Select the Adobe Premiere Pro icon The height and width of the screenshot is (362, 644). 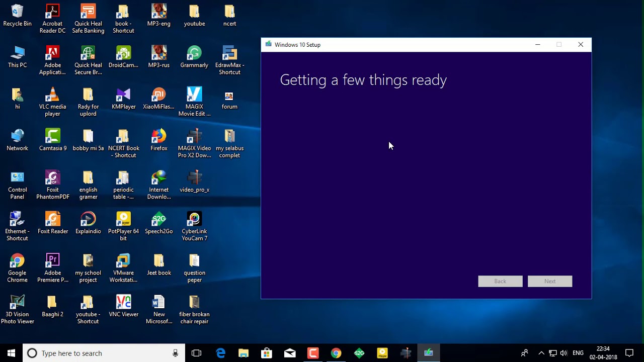click(x=52, y=268)
